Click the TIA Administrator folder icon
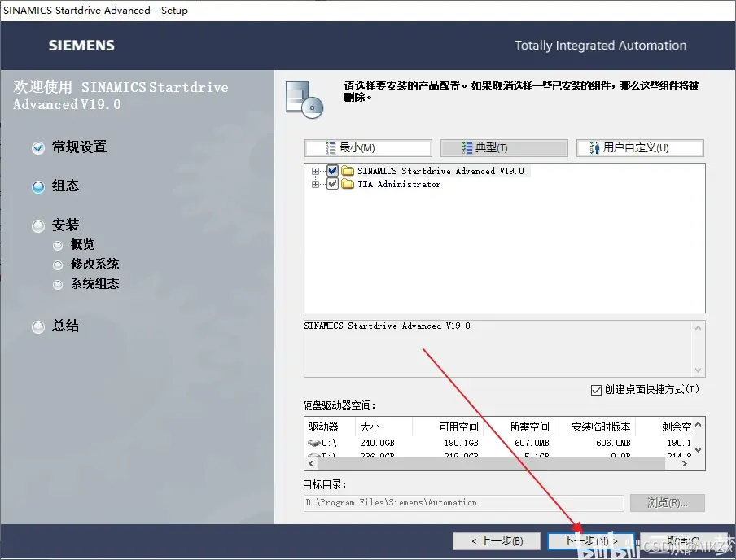Screen dimensions: 736x560 point(348,184)
